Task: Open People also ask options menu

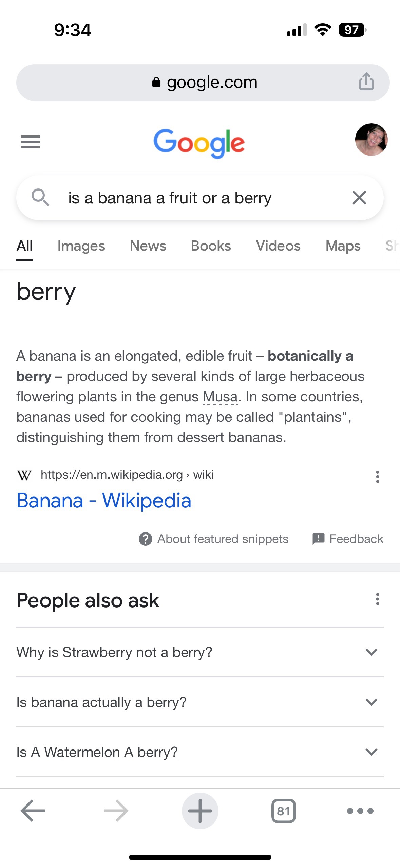Action: click(377, 599)
